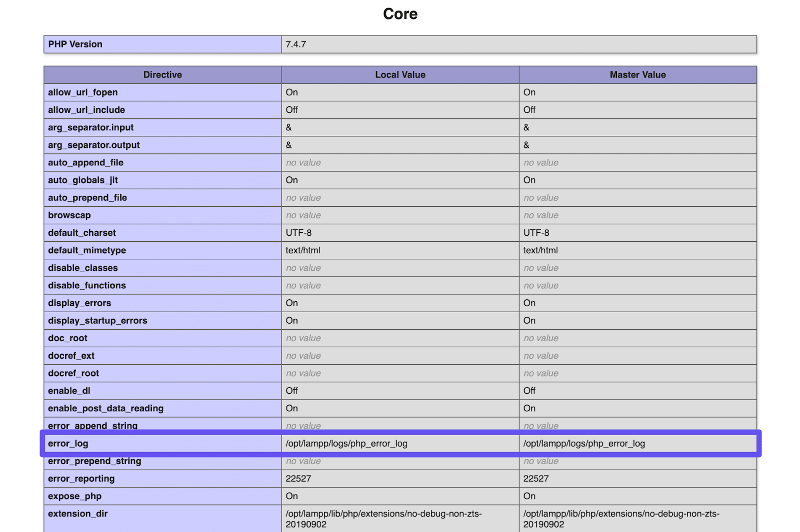Click the Directive column header

pos(162,74)
